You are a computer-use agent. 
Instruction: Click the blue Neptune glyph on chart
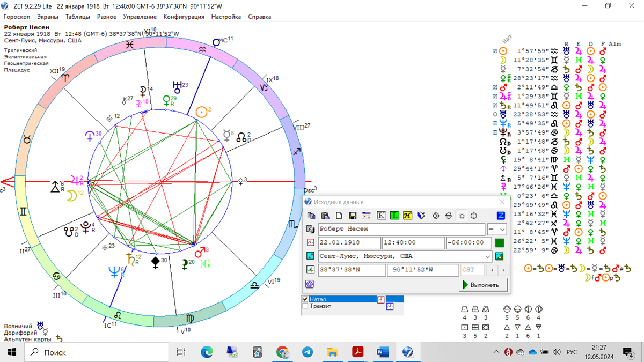click(114, 271)
